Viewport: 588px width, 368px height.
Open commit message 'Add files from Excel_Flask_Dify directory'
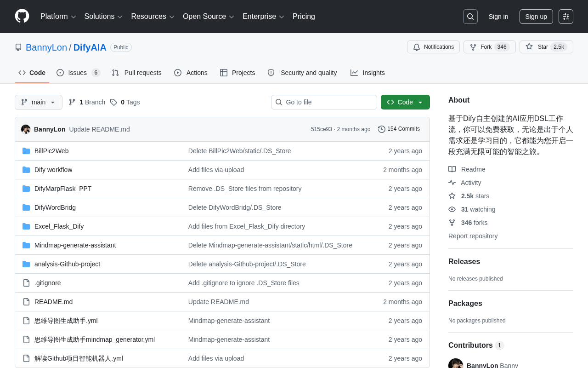click(x=247, y=226)
